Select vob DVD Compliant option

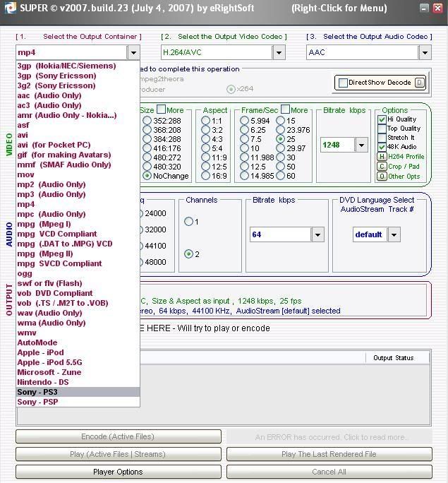click(x=78, y=293)
